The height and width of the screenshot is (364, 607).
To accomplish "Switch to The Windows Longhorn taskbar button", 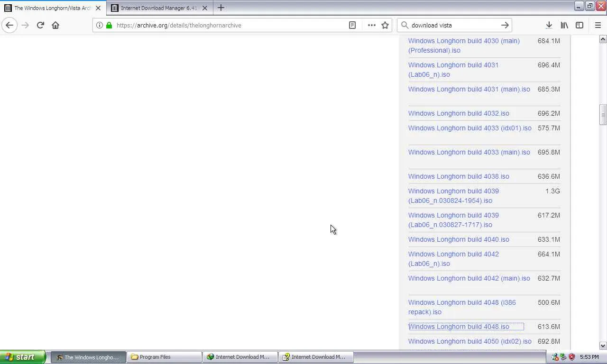I will coord(88,357).
